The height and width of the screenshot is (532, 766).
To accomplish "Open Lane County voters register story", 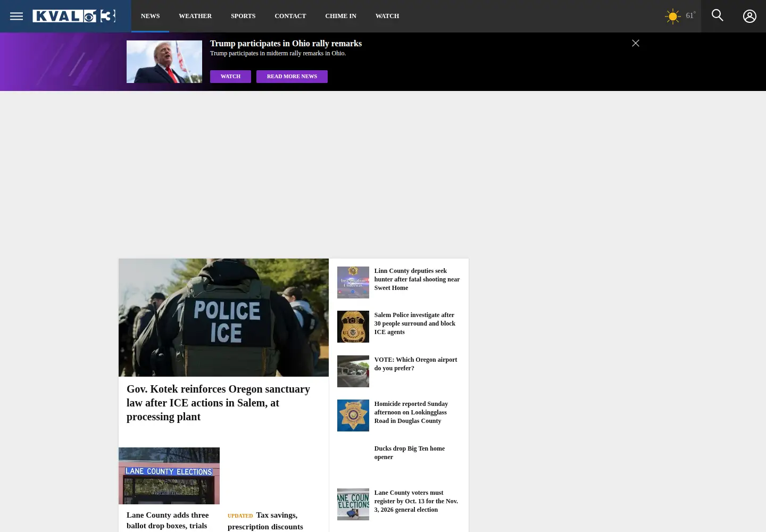I will (x=416, y=501).
